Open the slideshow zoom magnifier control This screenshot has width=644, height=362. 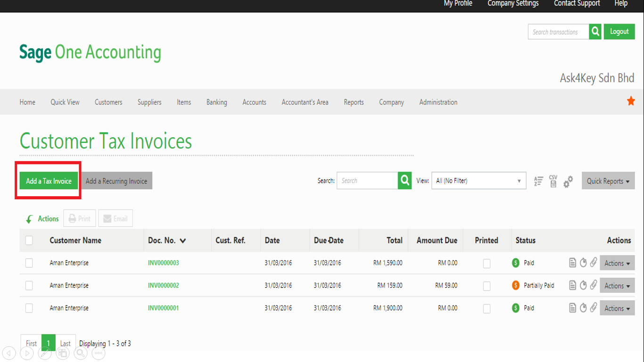coord(81,353)
